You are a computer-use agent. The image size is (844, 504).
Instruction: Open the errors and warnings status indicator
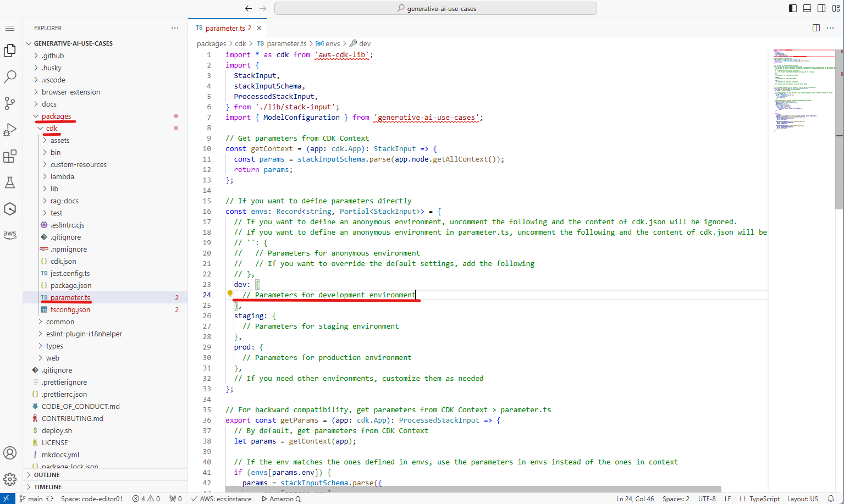point(146,499)
